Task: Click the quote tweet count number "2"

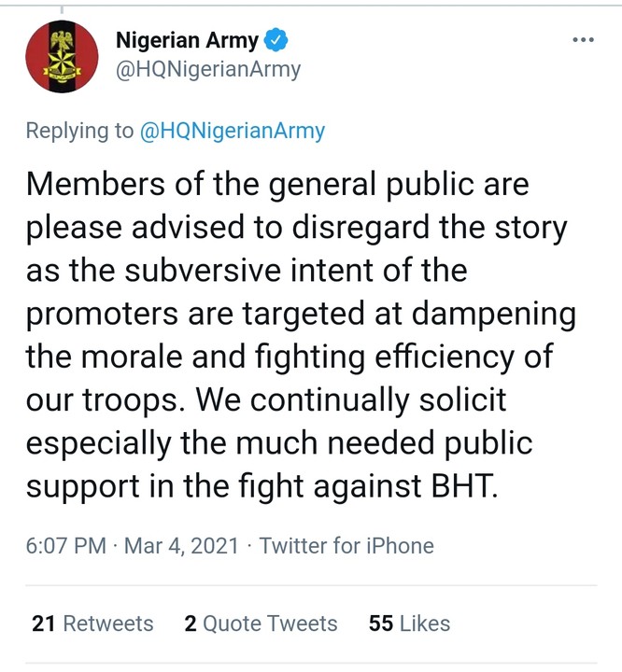Action: 191,623
